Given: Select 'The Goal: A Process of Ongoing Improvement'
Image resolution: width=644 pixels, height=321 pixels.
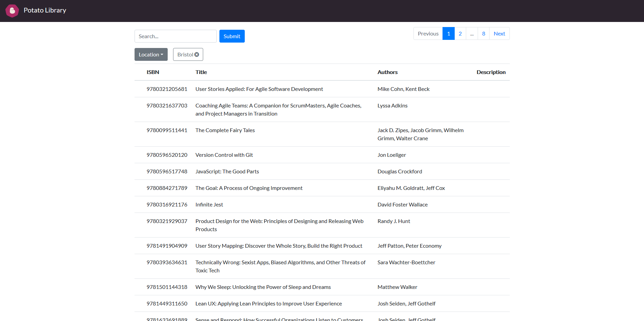Looking at the screenshot, I should click(x=249, y=188).
